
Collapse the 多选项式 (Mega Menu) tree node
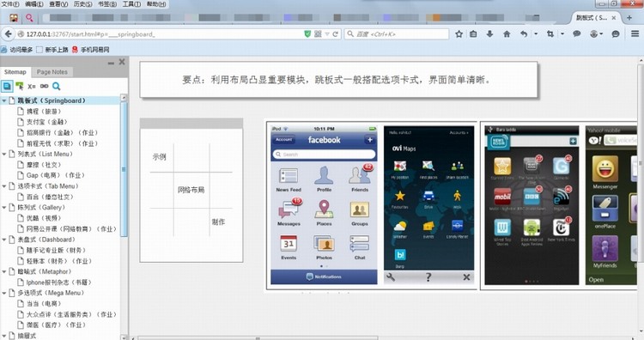(x=4, y=293)
